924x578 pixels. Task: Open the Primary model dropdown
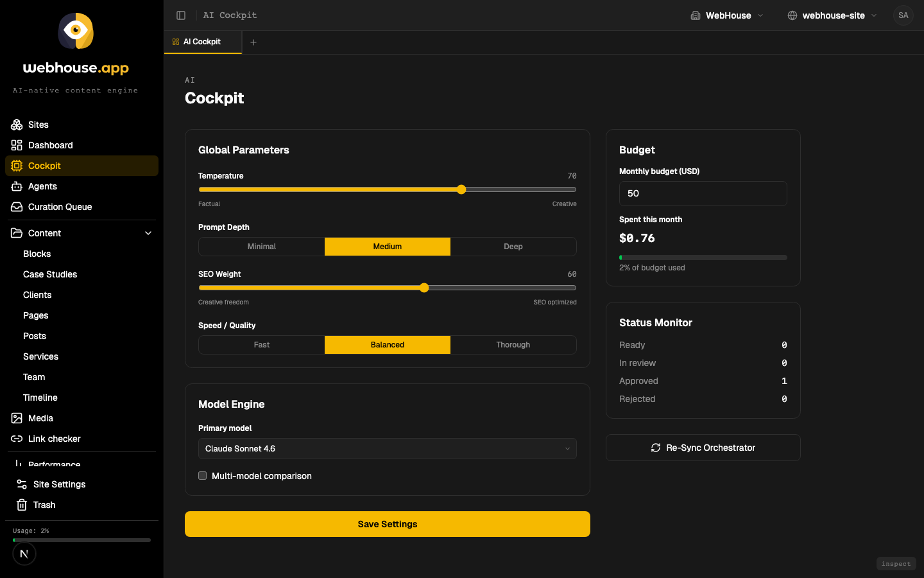point(388,449)
